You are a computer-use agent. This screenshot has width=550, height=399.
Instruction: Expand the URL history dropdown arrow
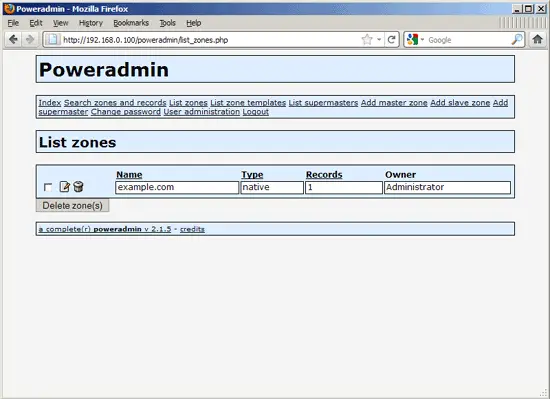click(379, 40)
